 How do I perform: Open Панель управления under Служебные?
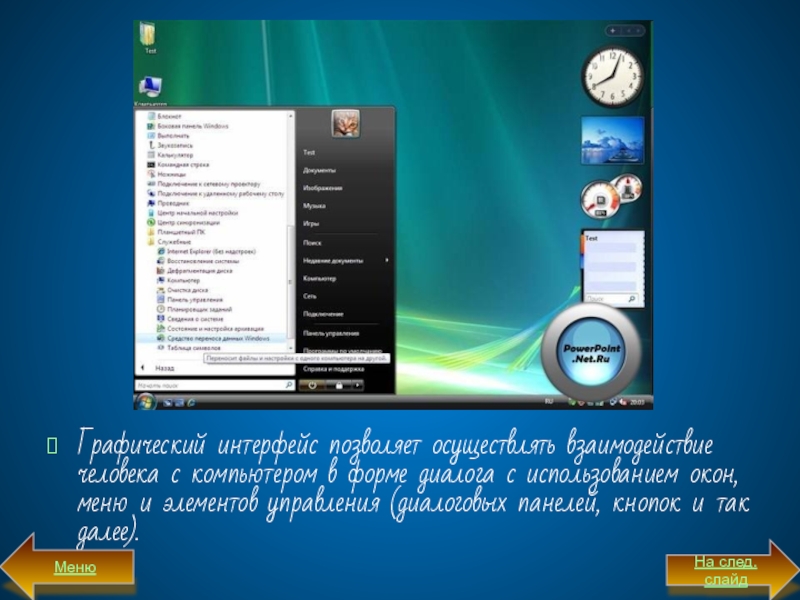[189, 300]
